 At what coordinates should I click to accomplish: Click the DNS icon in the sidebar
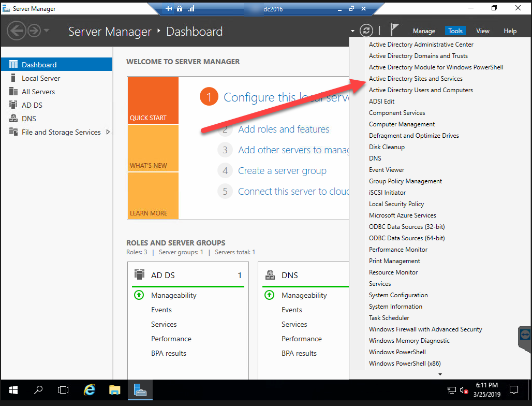tap(13, 118)
